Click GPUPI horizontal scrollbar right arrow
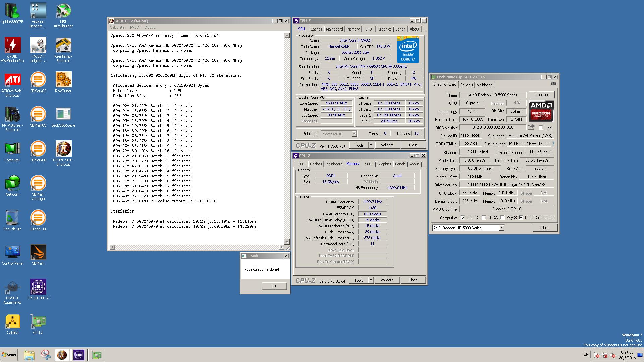 click(x=281, y=247)
